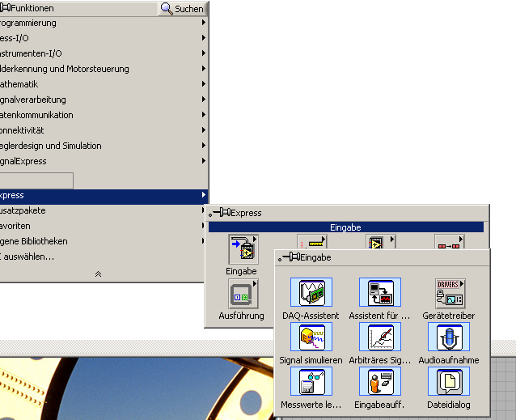Open the DAQ-Assistent express VI
516x420 pixels.
coord(311,292)
